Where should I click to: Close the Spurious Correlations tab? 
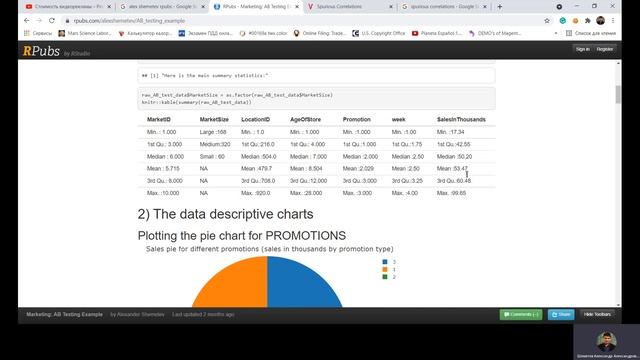(391, 7)
